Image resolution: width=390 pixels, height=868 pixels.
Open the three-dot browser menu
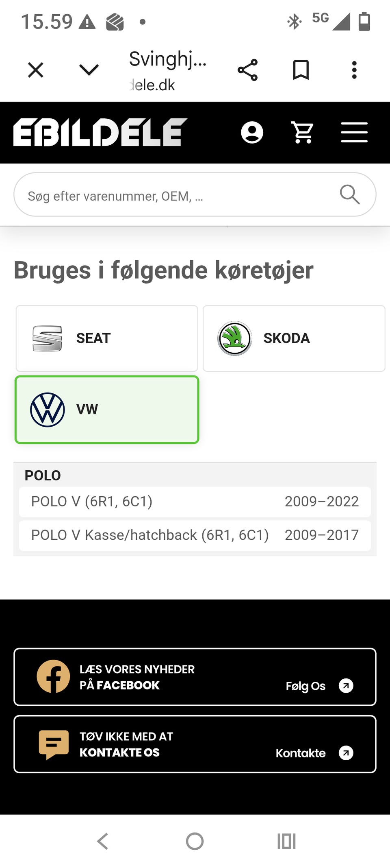point(354,70)
